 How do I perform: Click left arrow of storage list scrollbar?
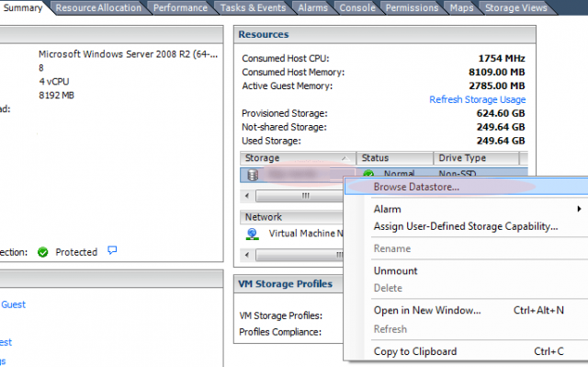click(x=247, y=196)
